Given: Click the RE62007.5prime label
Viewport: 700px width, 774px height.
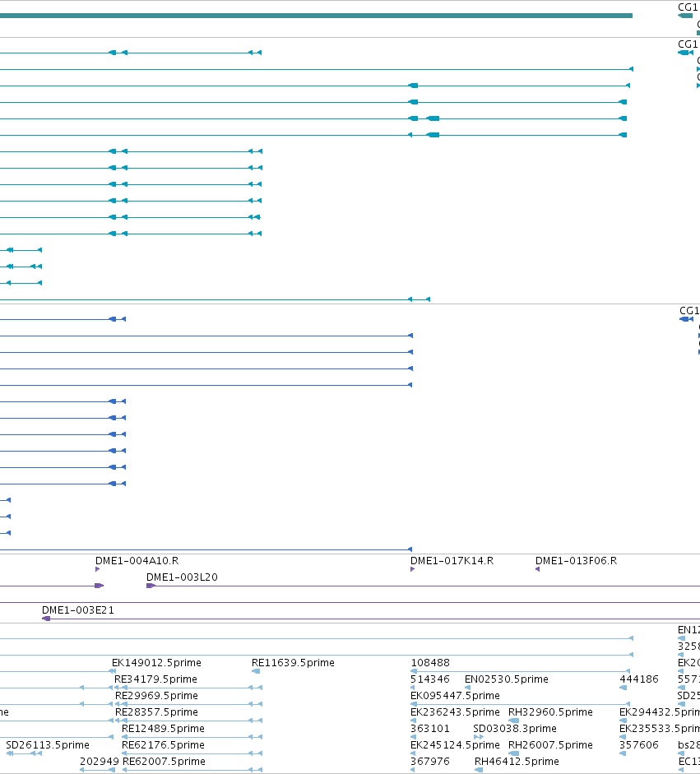Looking at the screenshot, I should [164, 762].
